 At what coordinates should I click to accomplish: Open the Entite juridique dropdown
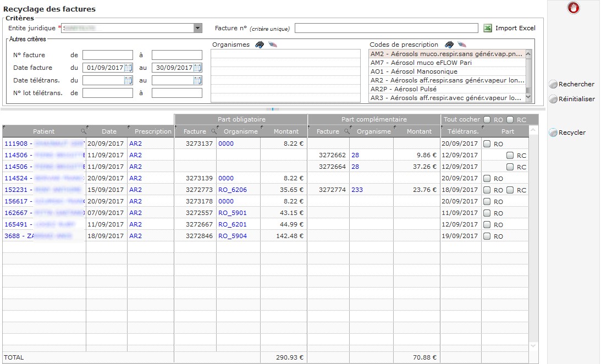pos(197,28)
